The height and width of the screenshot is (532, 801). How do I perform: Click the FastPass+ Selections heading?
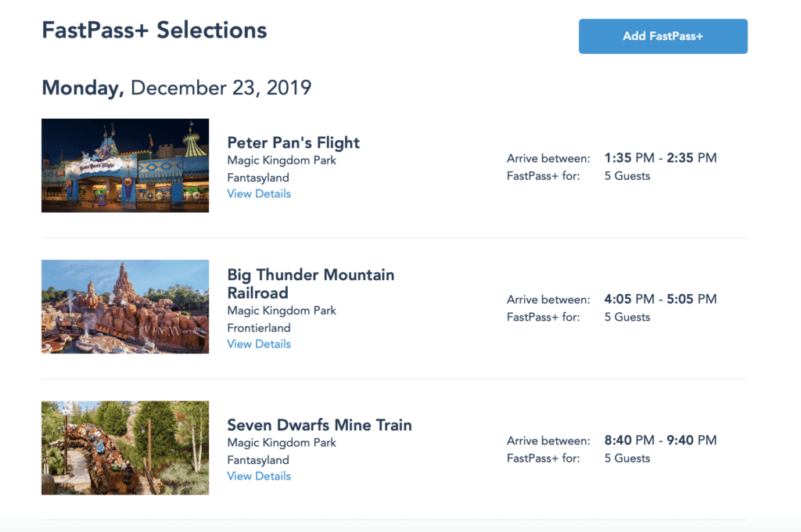154,31
